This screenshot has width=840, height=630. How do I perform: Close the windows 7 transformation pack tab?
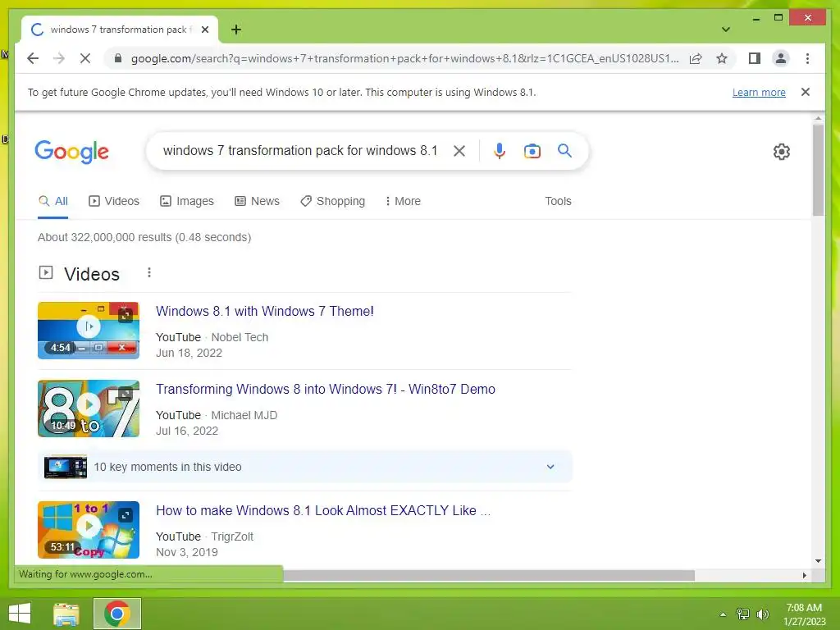[204, 30]
